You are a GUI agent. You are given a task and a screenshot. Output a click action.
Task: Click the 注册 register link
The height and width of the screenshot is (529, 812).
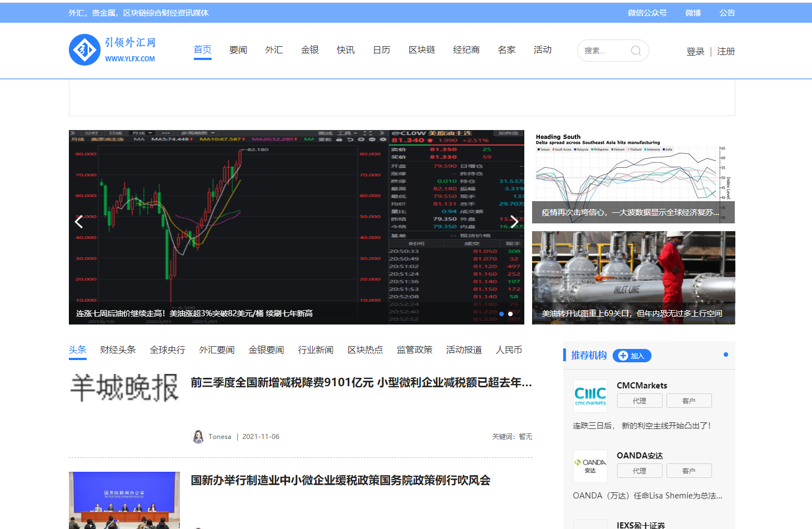click(x=726, y=52)
